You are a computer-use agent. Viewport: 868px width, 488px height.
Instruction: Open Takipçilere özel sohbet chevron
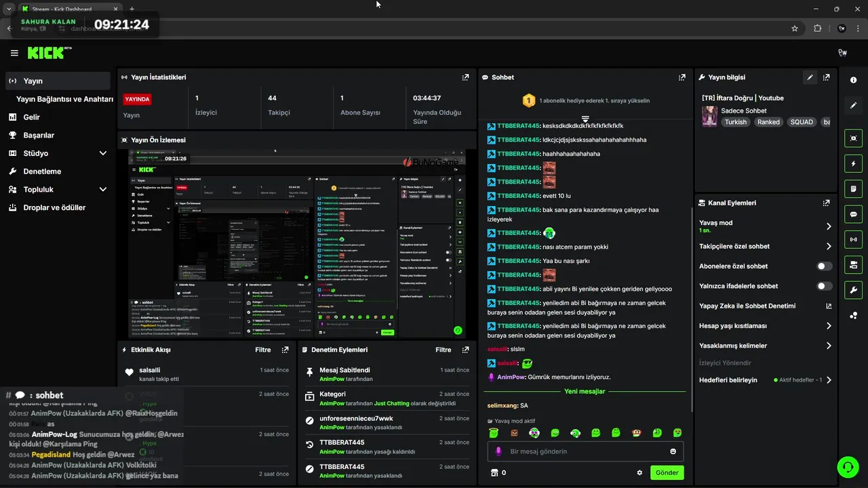click(x=829, y=247)
